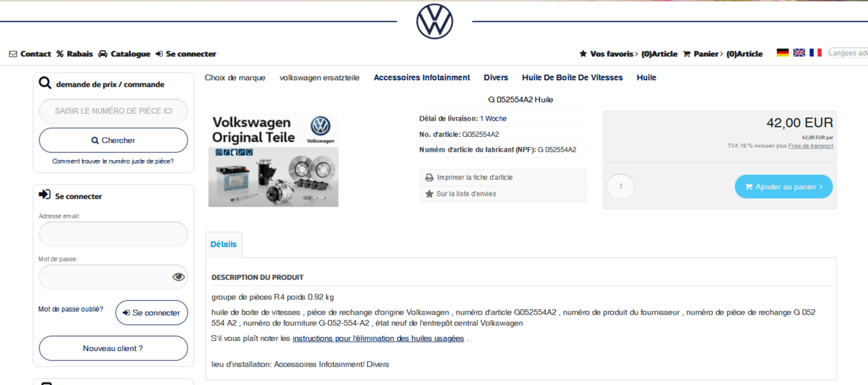The image size is (868, 385).
Task: Open used oil disposal instructions link
Action: click(x=378, y=338)
